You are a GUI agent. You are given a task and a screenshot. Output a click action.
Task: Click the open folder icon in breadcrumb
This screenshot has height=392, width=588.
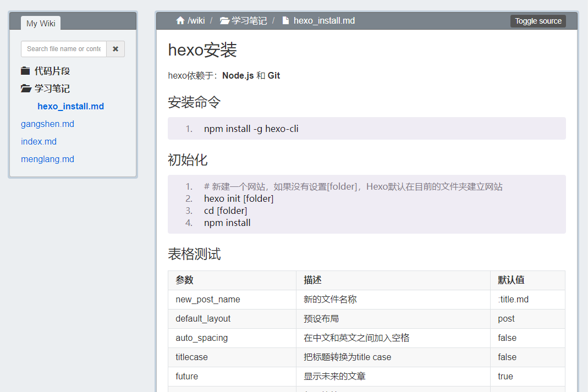[224, 20]
